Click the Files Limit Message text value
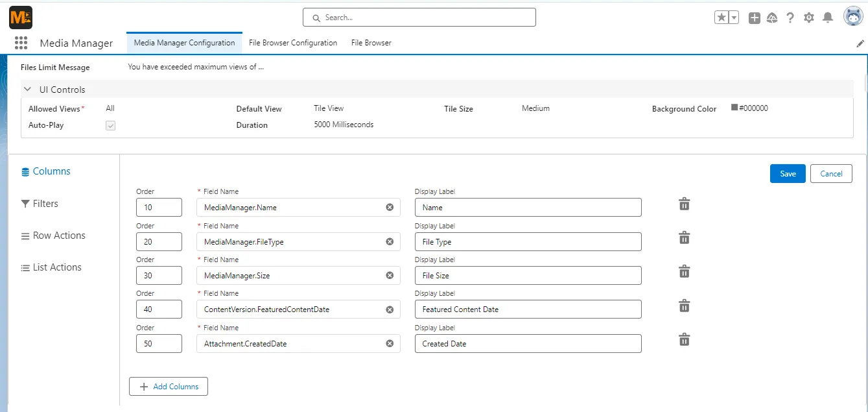This screenshot has width=868, height=412. (x=196, y=67)
